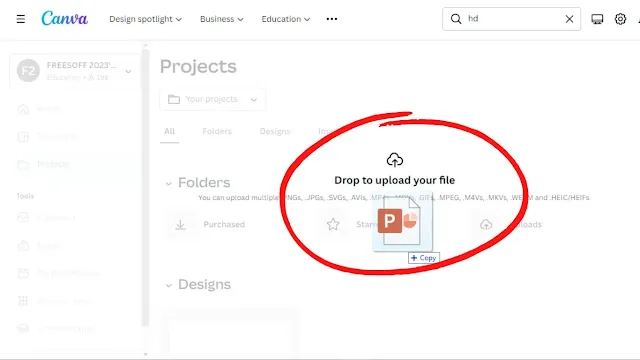Screen dimensions: 640x360
Task: Open Templates icon in the sidebar
Action: pyautogui.click(x=23, y=137)
